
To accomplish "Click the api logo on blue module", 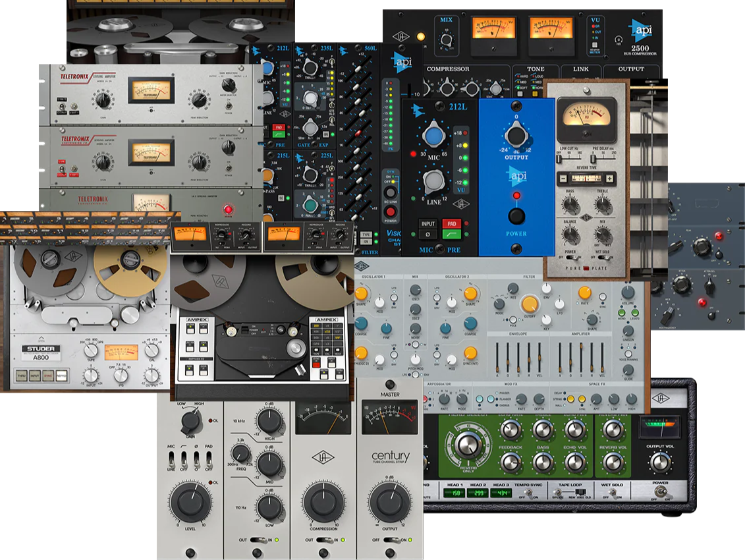I will [x=517, y=176].
